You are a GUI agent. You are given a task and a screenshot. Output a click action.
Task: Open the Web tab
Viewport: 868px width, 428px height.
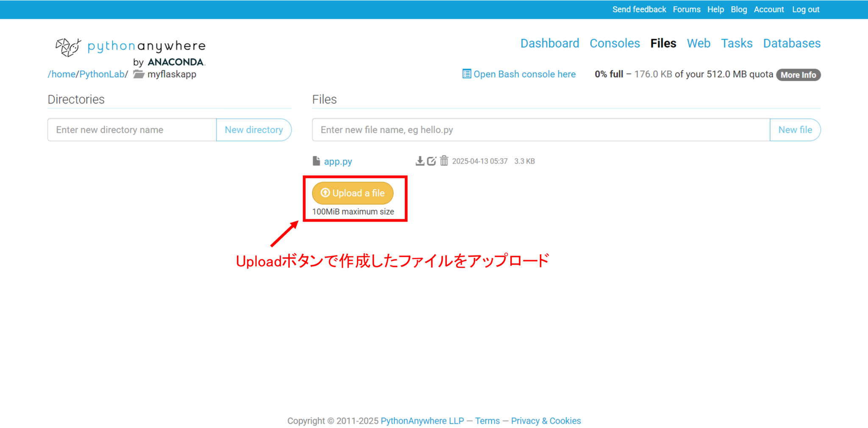(x=698, y=43)
